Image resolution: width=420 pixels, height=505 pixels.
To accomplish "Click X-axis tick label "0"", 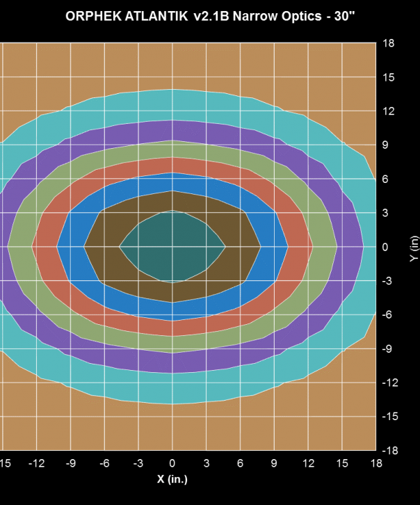I will (x=172, y=463).
